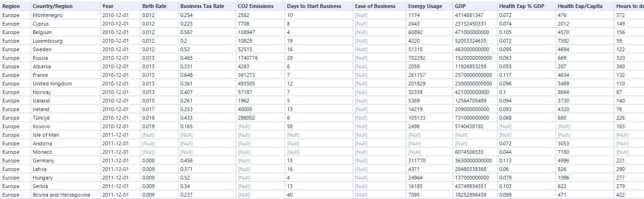
Task: Select the Days to Start Business header
Action: click(x=319, y=6)
